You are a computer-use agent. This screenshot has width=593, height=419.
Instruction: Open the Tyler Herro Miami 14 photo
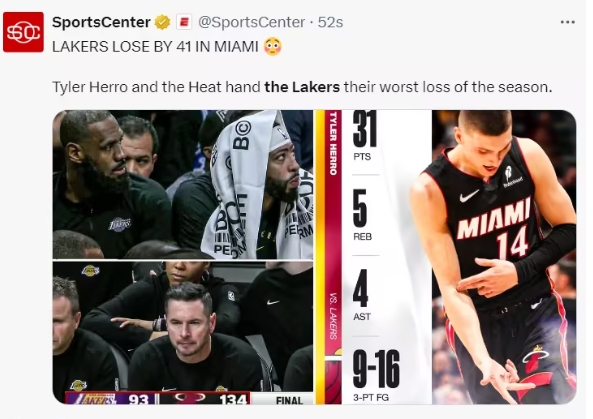(504, 257)
